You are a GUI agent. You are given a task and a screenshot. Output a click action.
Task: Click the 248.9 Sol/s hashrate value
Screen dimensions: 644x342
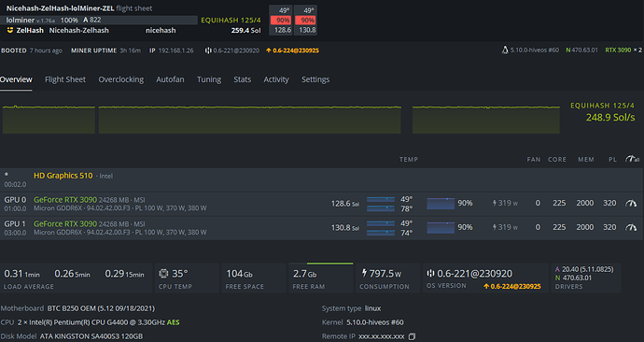coord(610,118)
